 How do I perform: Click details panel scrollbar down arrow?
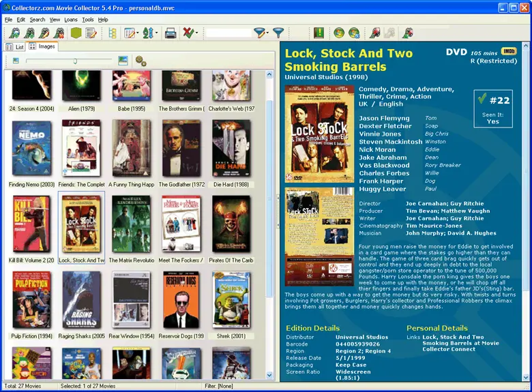pyautogui.click(x=526, y=378)
